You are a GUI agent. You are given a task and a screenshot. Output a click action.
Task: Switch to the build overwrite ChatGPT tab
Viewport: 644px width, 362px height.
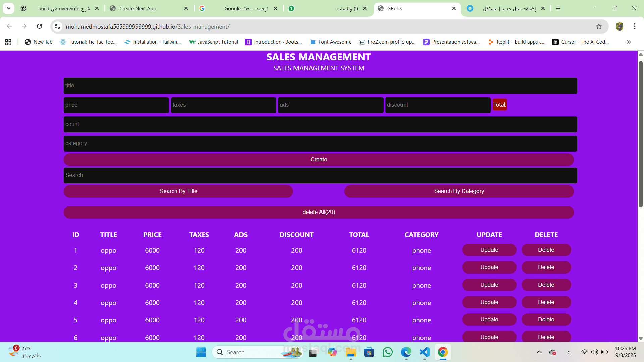[x=60, y=8]
